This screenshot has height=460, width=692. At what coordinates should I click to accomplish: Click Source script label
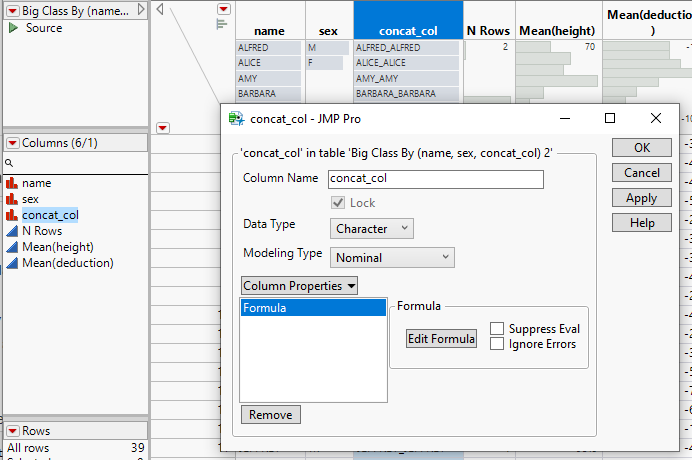(44, 28)
